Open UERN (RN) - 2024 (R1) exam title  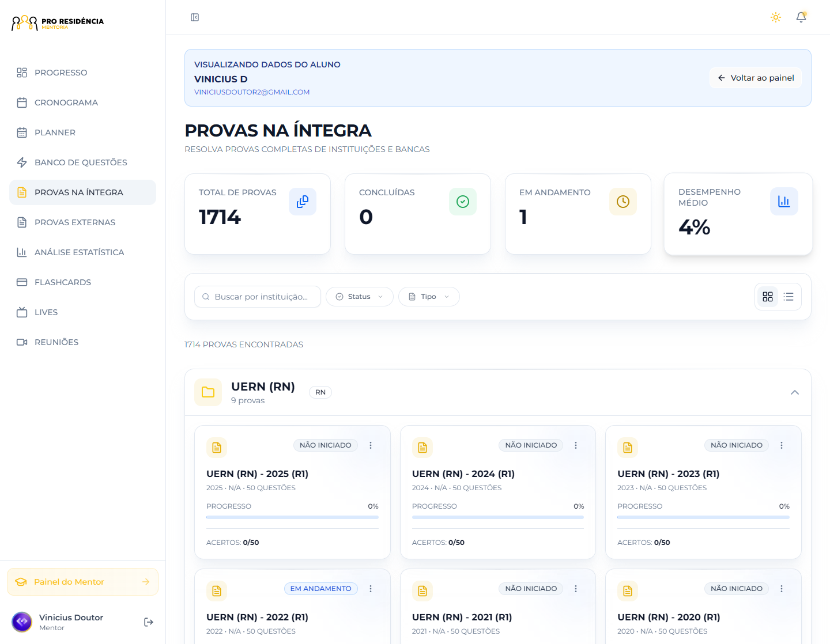(463, 474)
